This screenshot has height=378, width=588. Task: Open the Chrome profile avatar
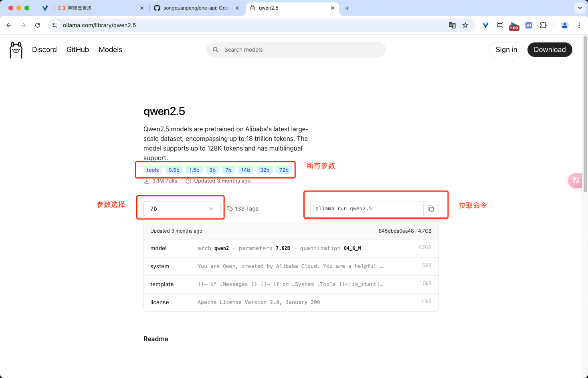tap(565, 25)
